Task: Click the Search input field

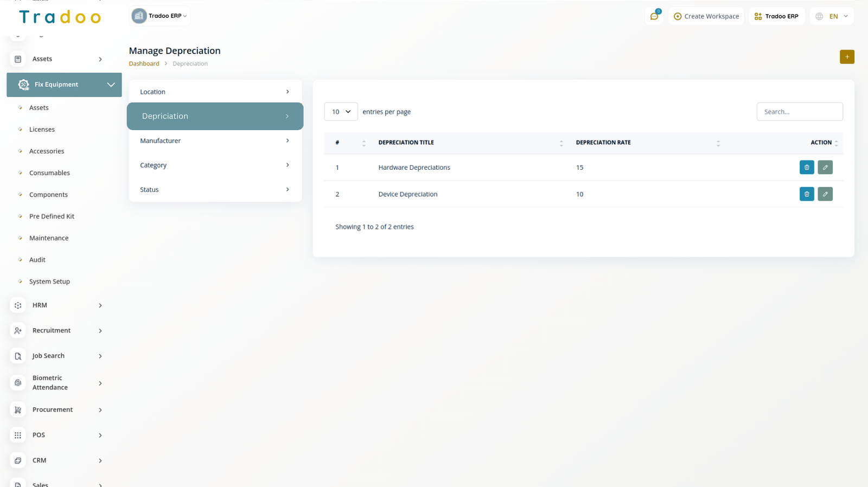Action: 799,112
